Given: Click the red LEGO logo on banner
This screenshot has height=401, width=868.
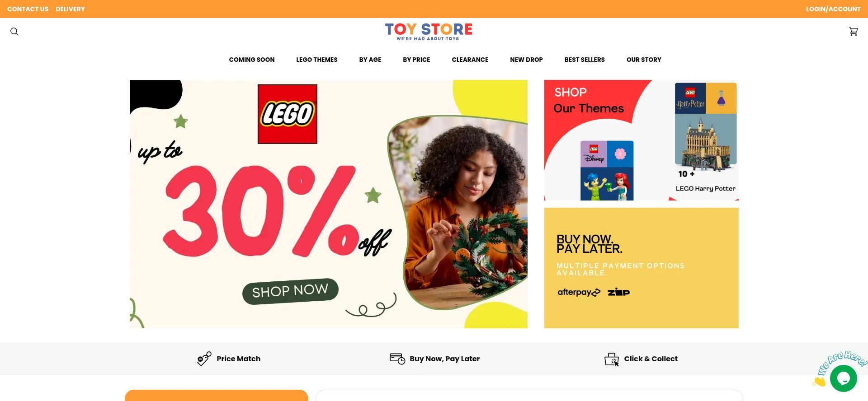Looking at the screenshot, I should 288,114.
